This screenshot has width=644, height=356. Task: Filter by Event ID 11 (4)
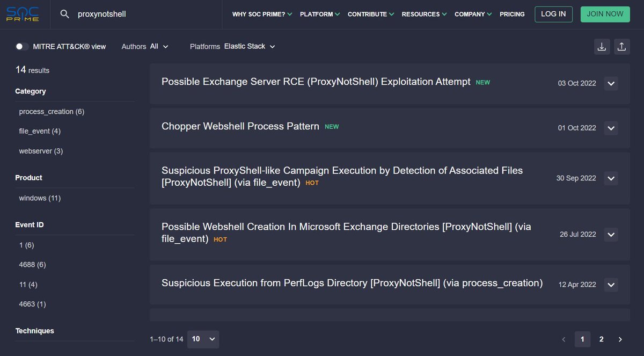[x=28, y=284]
